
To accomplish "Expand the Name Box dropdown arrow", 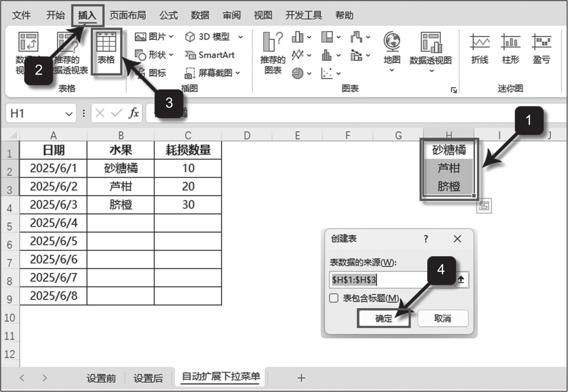I will (x=69, y=114).
